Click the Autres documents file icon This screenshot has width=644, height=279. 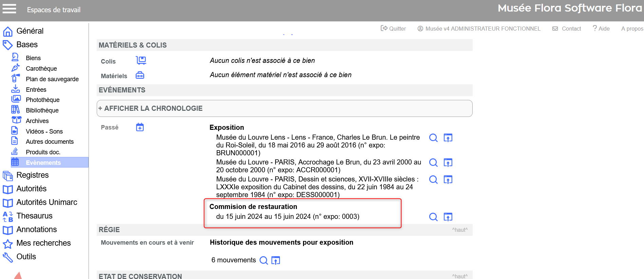pos(15,141)
